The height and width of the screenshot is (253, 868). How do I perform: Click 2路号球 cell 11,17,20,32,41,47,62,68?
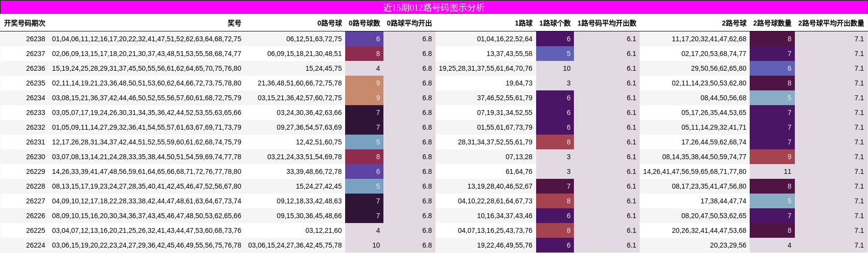tap(709, 39)
